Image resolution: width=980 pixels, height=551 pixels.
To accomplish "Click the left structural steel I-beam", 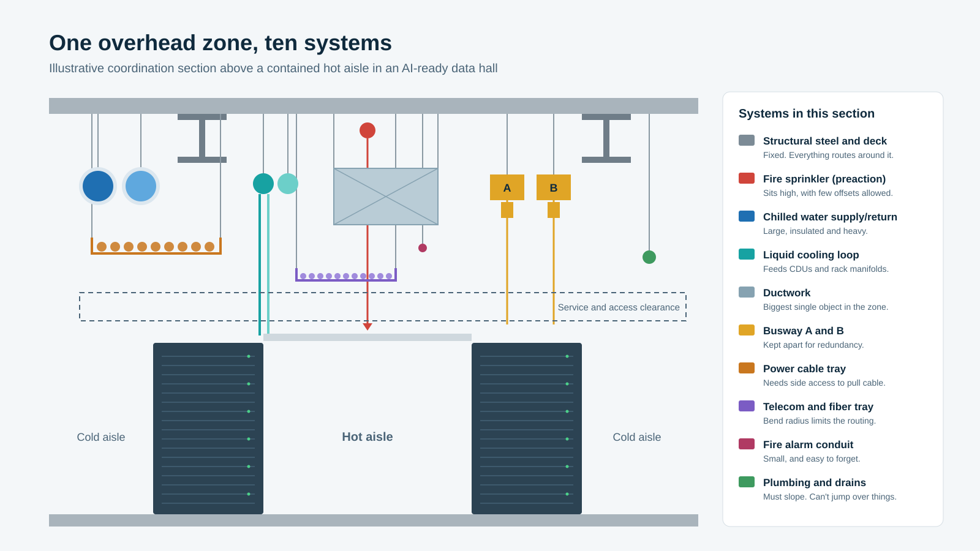I will tap(202, 138).
